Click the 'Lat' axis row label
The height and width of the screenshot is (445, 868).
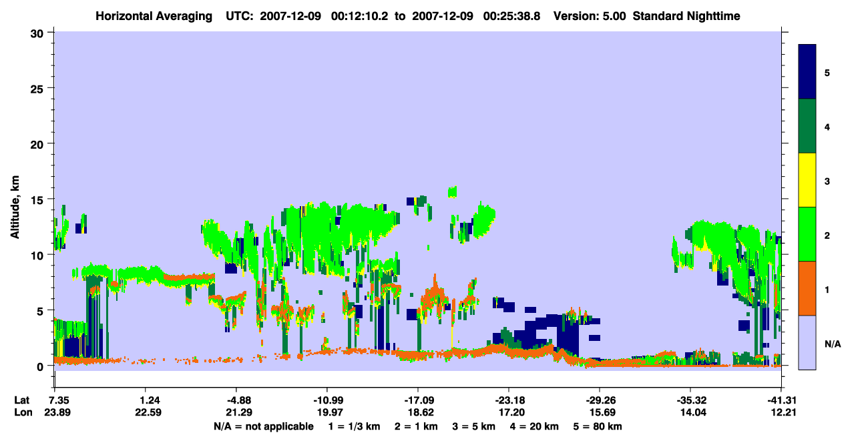click(x=21, y=400)
